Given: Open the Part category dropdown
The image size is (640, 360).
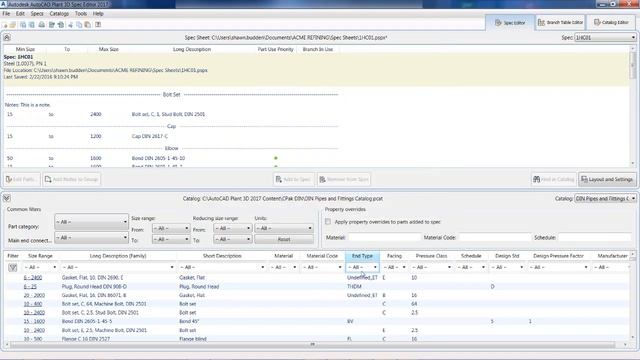Looking at the screenshot, I should point(91,222).
